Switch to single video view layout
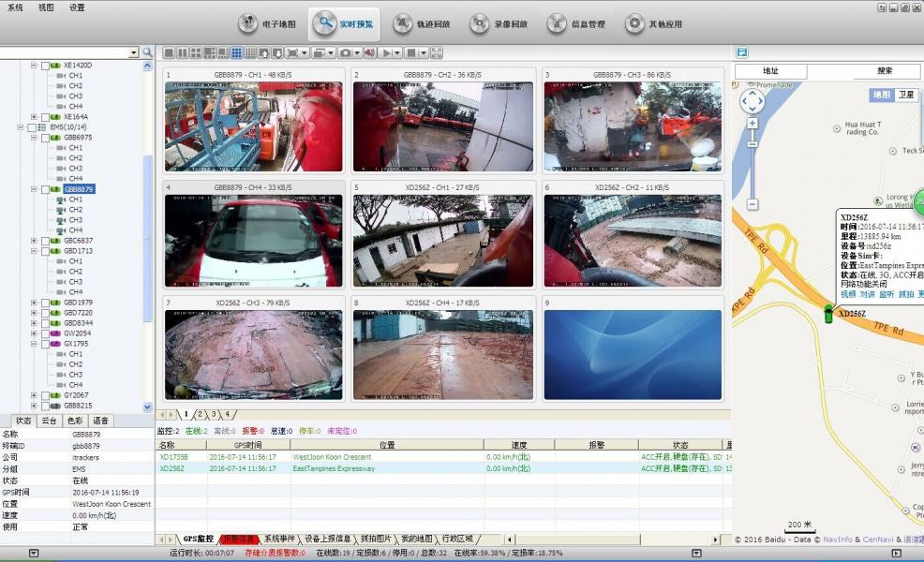The image size is (924, 562). pyautogui.click(x=171, y=53)
